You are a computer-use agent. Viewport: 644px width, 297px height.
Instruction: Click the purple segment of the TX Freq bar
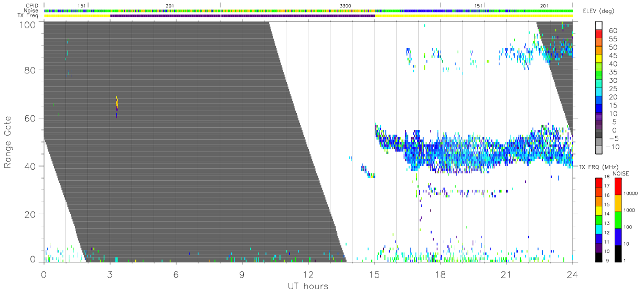(242, 16)
